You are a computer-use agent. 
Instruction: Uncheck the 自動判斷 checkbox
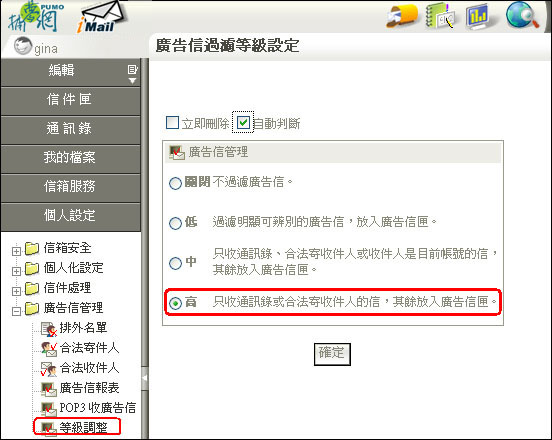click(x=243, y=122)
